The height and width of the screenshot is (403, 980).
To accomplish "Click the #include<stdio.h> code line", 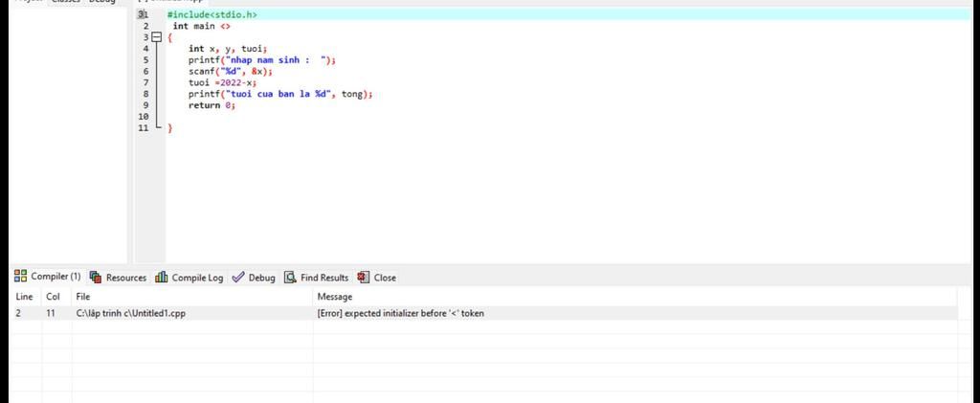I will [212, 14].
